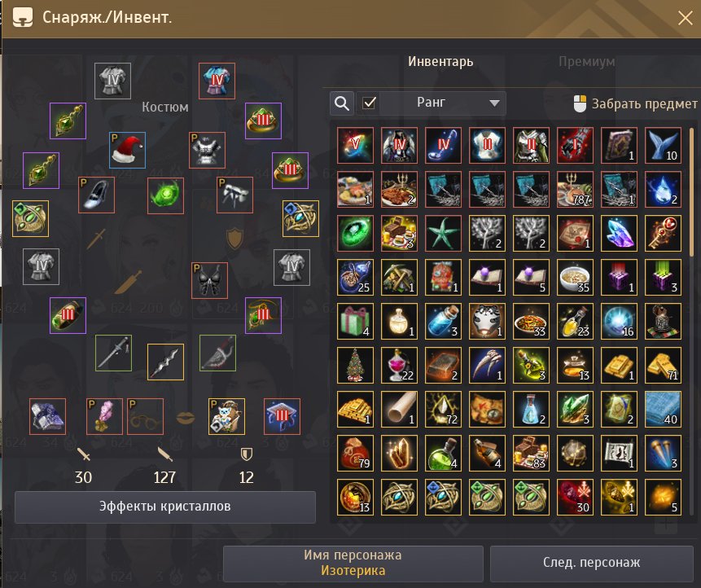Select the Santa hat costume slot
701x588 pixels.
click(127, 150)
